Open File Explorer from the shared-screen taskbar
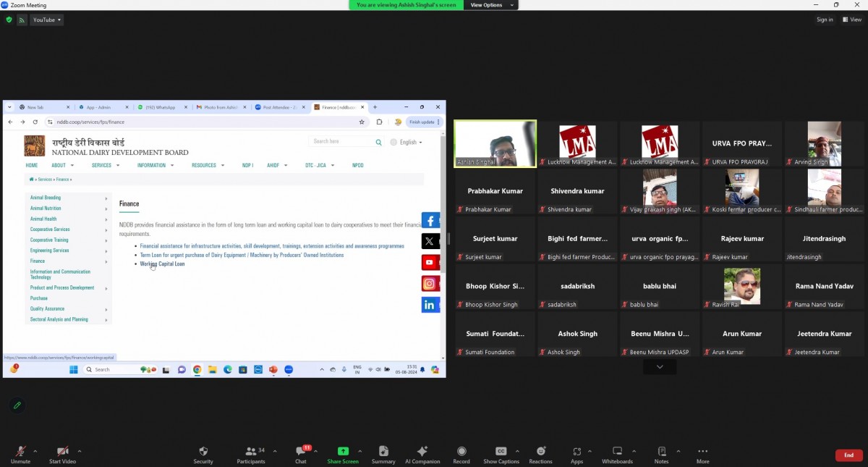868x467 pixels. coord(213,369)
